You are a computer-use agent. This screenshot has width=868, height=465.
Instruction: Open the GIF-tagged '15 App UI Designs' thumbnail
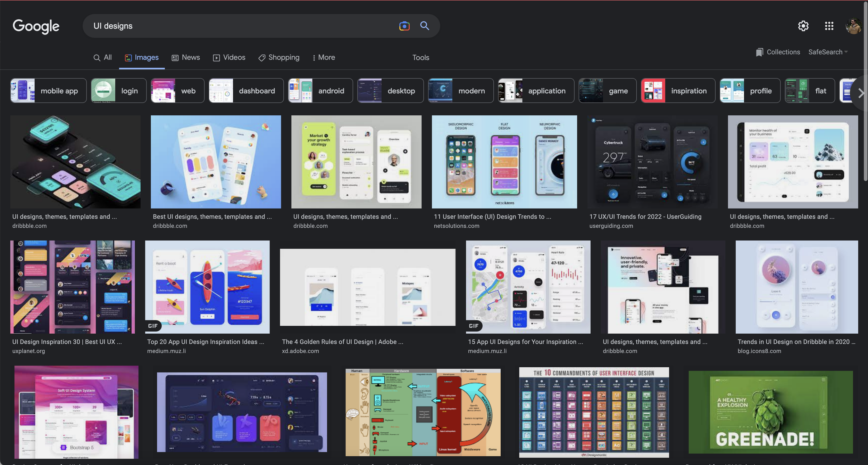tap(528, 287)
